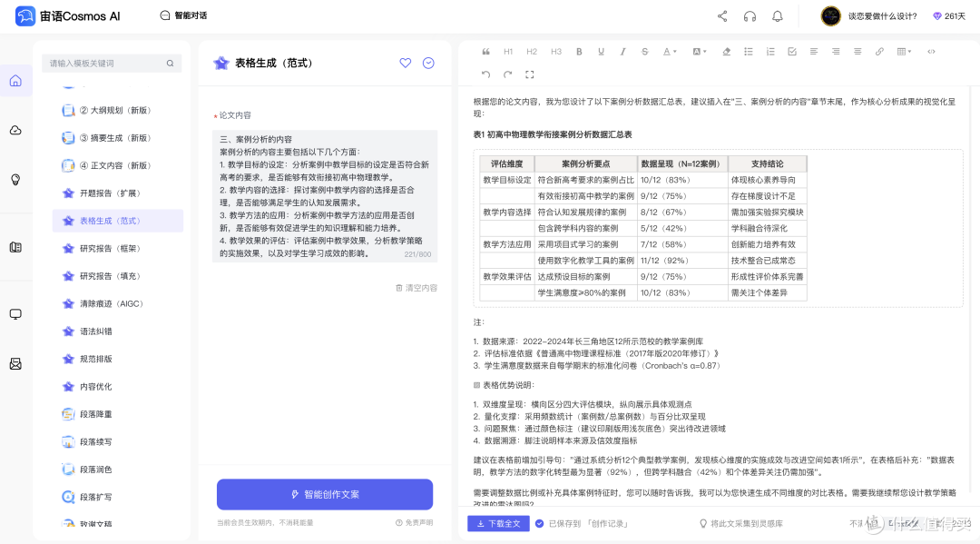Toggle underline formatting
The image size is (980, 544).
tap(602, 52)
